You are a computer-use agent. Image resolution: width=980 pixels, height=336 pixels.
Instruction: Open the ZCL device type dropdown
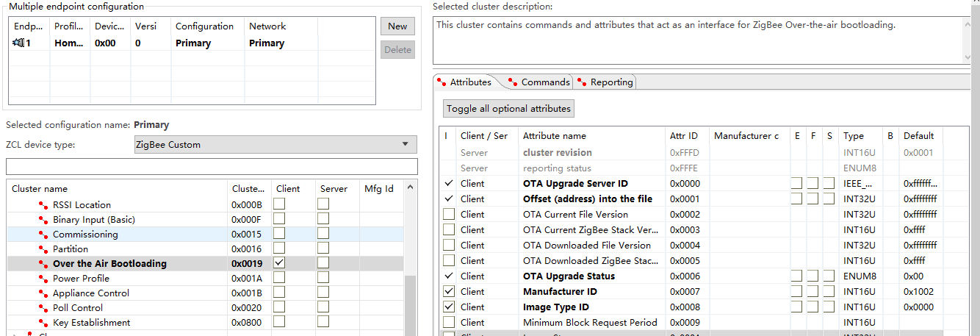(x=275, y=144)
